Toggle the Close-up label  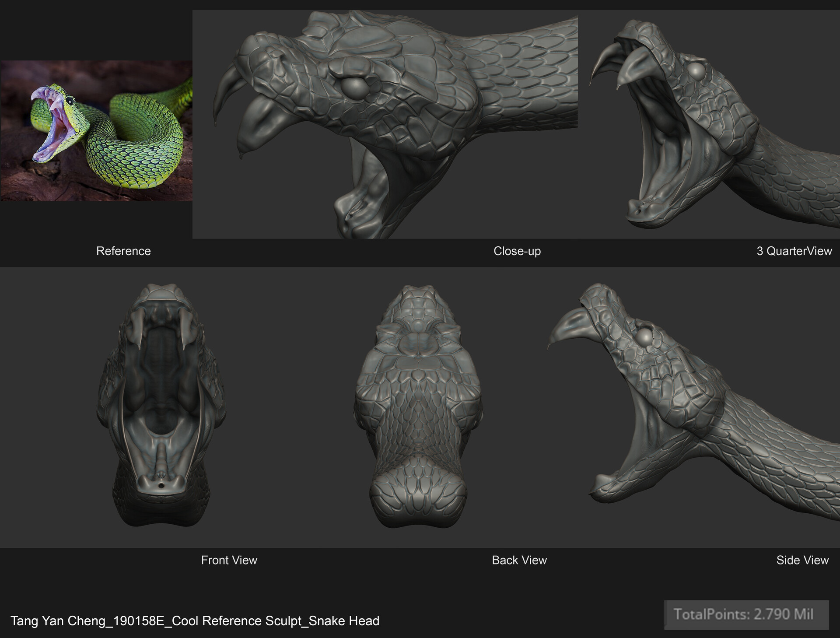518,251
